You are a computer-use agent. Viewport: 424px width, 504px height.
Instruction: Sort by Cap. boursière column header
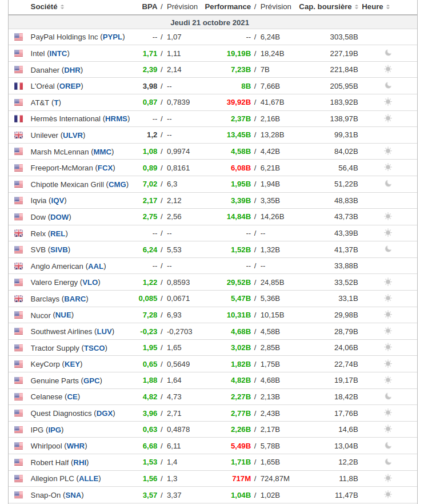tap(329, 7)
